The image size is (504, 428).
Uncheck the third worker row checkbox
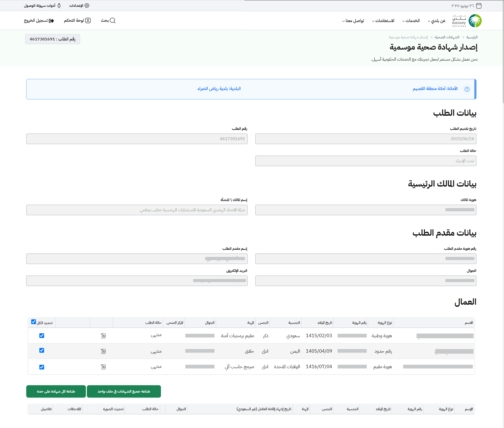pyautogui.click(x=42, y=367)
